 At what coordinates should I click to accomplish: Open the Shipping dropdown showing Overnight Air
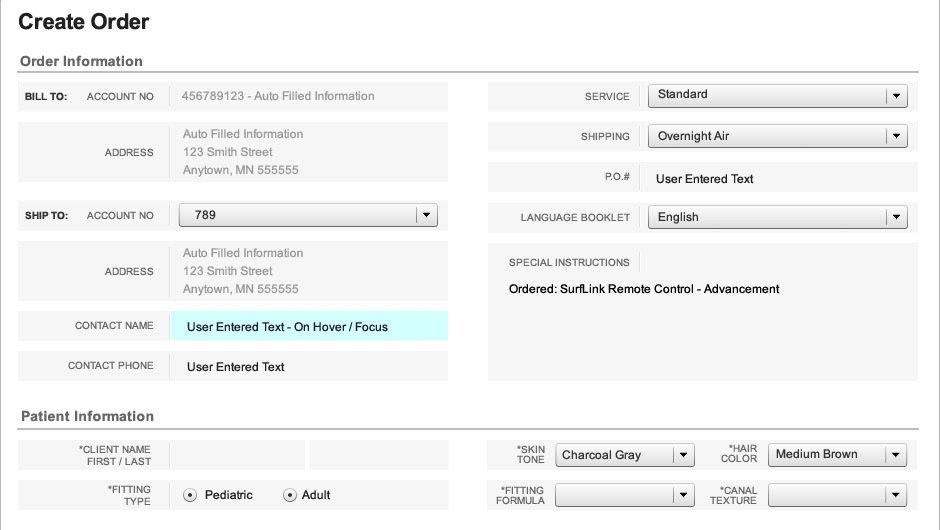[x=778, y=136]
